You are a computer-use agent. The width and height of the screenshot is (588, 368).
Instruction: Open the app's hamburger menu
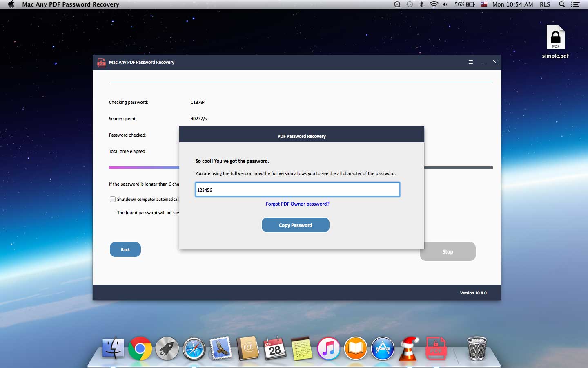pyautogui.click(x=470, y=62)
